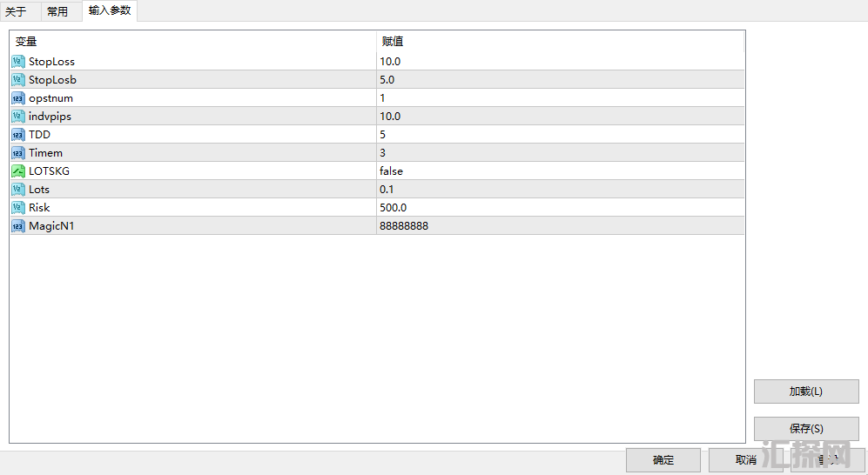Click the StopLoss variable type icon
The width and height of the screenshot is (868, 475).
tap(18, 62)
